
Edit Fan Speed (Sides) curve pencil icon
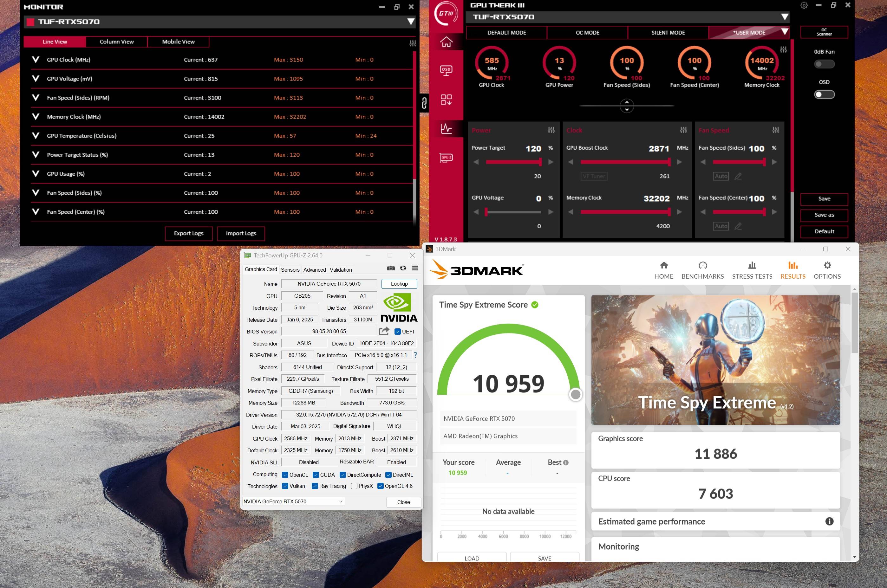(x=738, y=176)
